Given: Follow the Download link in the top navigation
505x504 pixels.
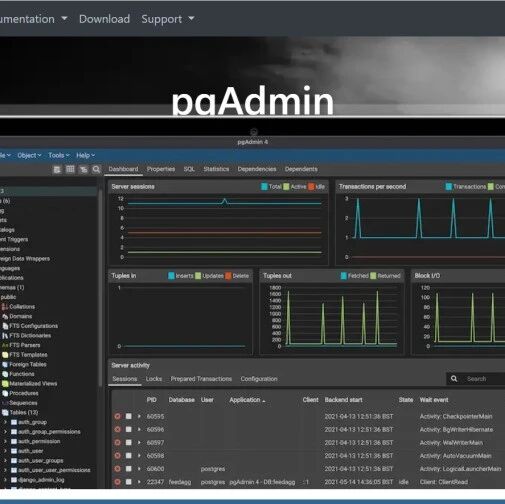Looking at the screenshot, I should [x=104, y=19].
